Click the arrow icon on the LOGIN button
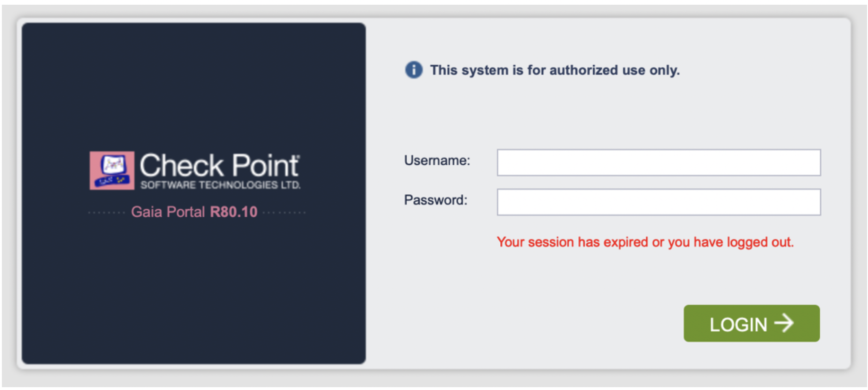868x390 pixels. 784,324
